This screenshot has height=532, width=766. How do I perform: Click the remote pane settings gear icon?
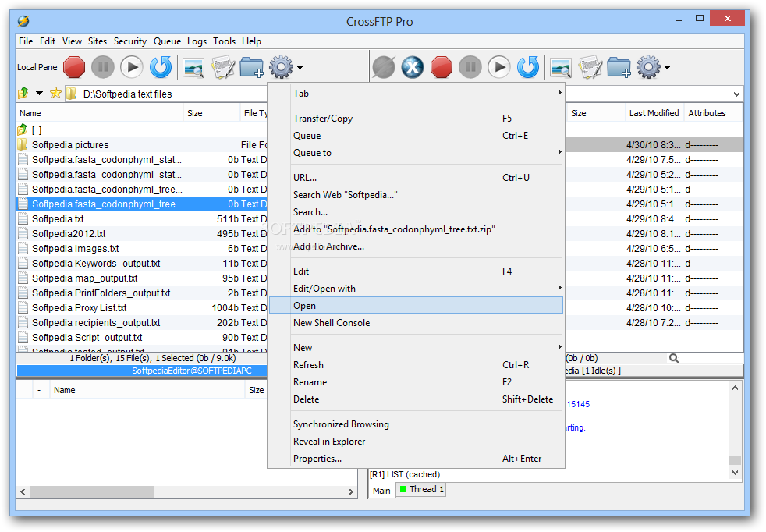pos(648,67)
